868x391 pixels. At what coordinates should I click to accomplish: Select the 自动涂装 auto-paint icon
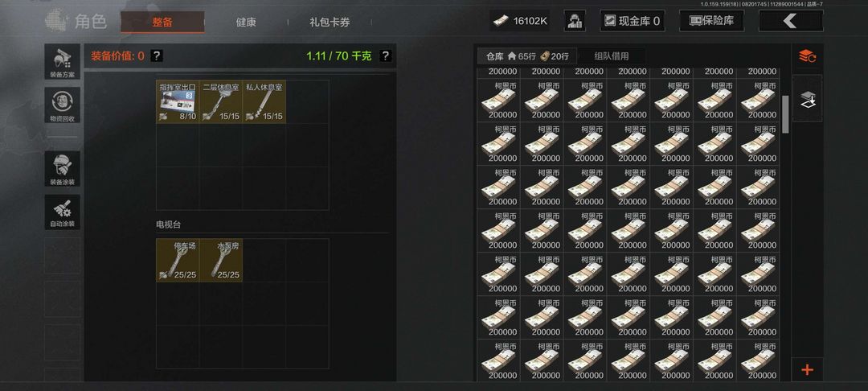click(x=62, y=212)
